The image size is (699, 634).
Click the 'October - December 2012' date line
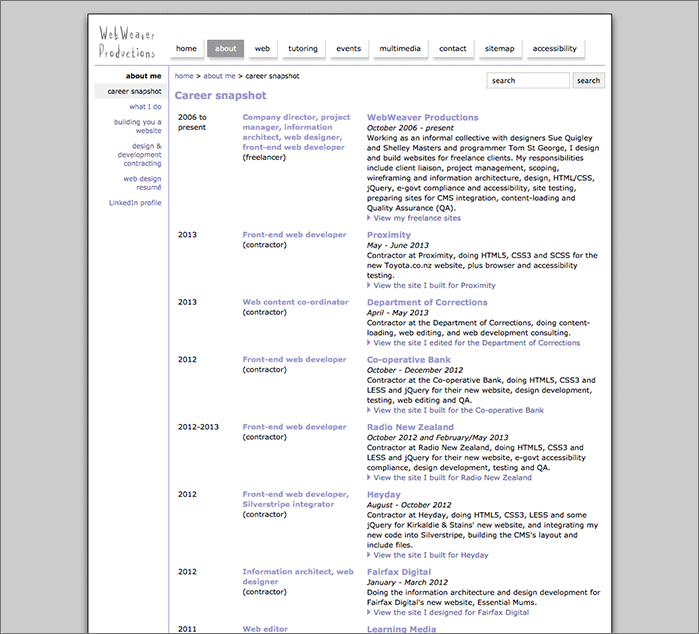tap(415, 370)
